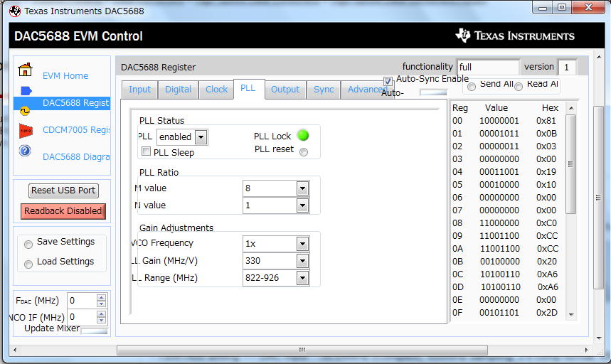Select the Read All radio button

click(519, 87)
